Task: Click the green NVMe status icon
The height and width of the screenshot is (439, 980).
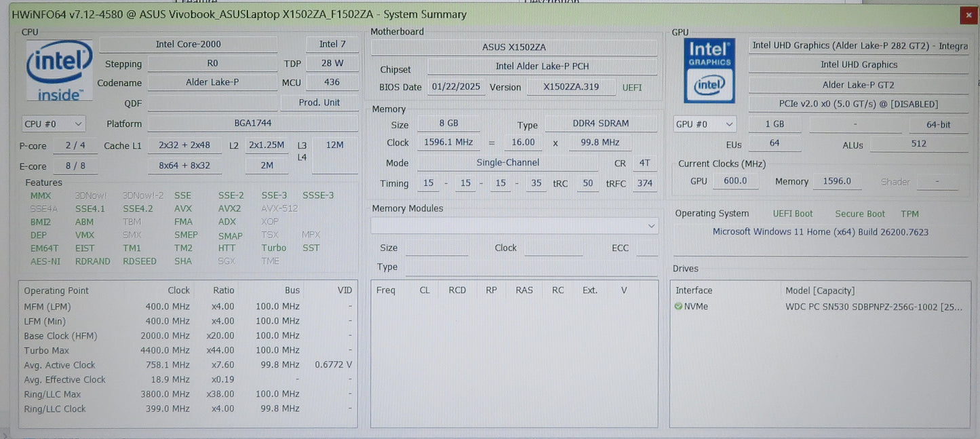Action: click(678, 307)
